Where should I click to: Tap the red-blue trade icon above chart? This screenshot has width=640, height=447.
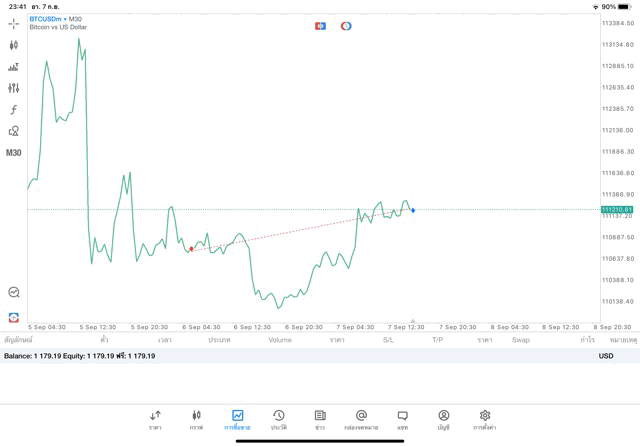point(320,25)
